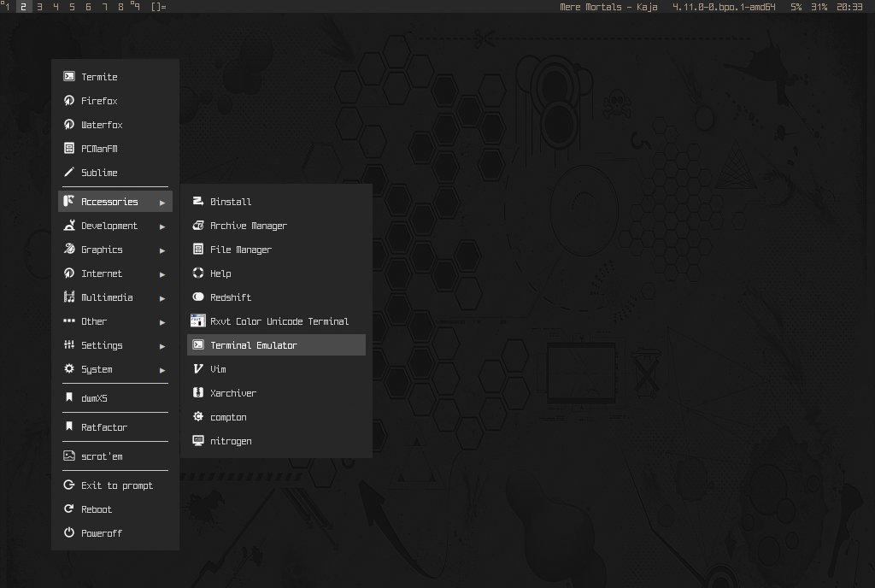Click the Settings sliders icon

pyautogui.click(x=69, y=344)
